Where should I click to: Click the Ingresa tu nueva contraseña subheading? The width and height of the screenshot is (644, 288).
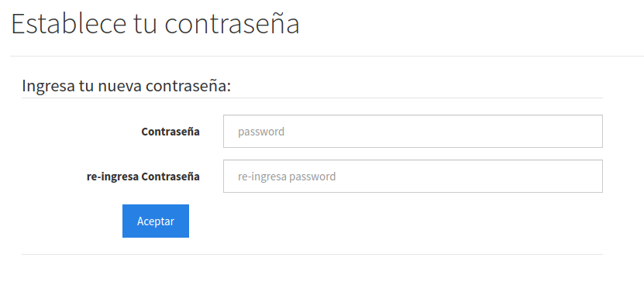[126, 86]
